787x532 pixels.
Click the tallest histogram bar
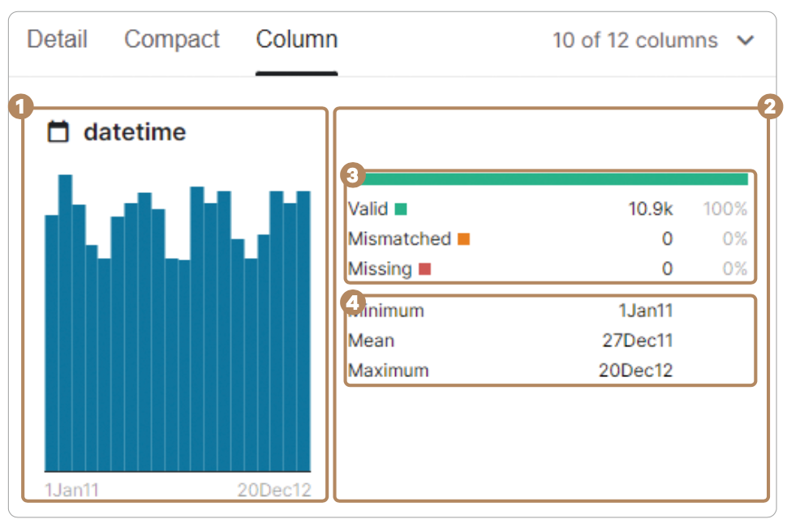click(65, 324)
